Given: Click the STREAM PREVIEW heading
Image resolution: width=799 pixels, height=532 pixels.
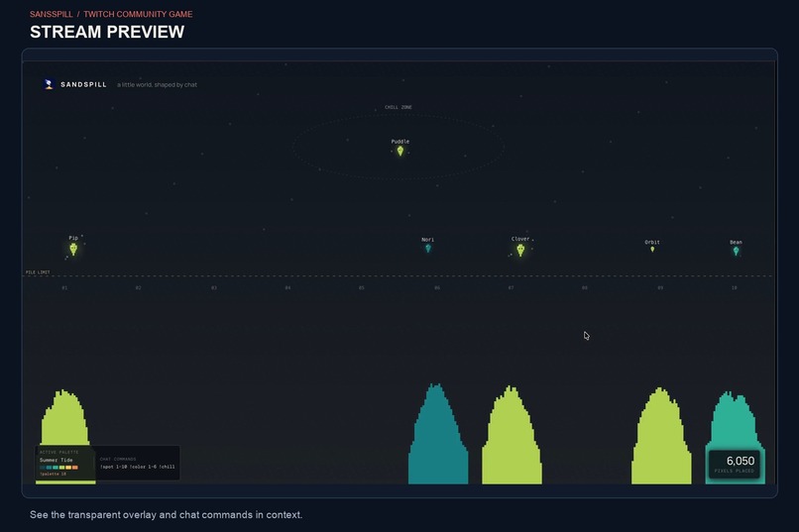Looking at the screenshot, I should click(107, 32).
